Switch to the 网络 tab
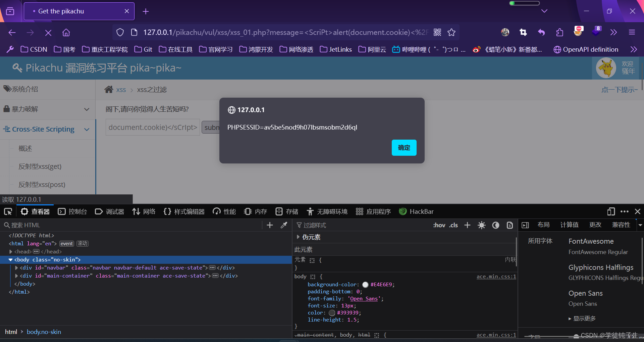Image resolution: width=644 pixels, height=342 pixels. click(x=144, y=211)
